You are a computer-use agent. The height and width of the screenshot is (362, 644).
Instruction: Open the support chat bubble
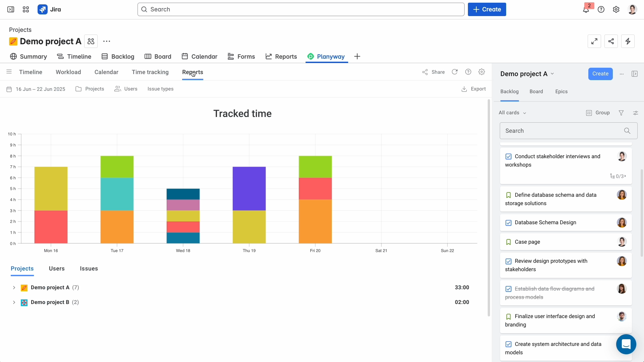pos(626,344)
